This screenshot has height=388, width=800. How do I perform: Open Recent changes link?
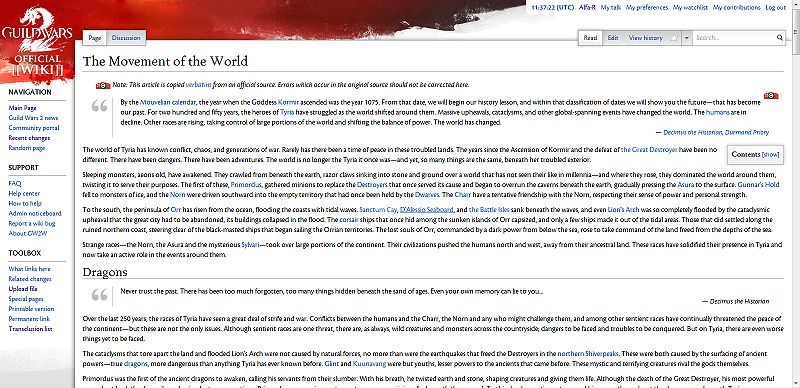[x=29, y=138]
